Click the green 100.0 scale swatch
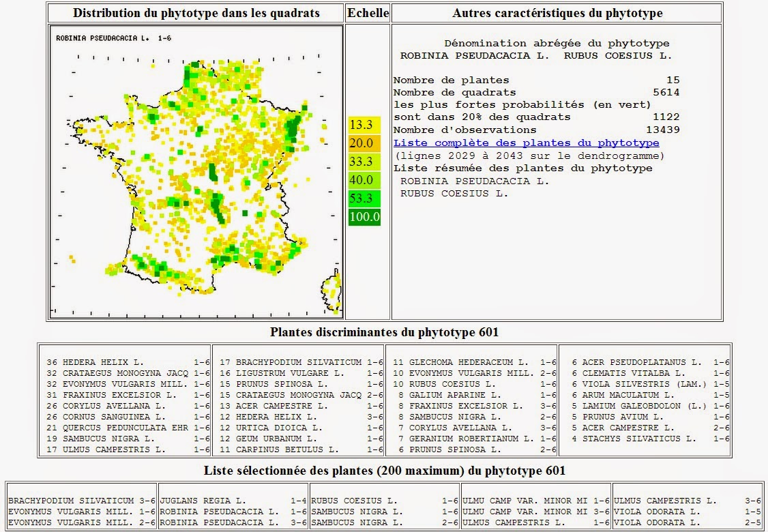Image resolution: width=768 pixels, height=532 pixels. click(x=364, y=218)
